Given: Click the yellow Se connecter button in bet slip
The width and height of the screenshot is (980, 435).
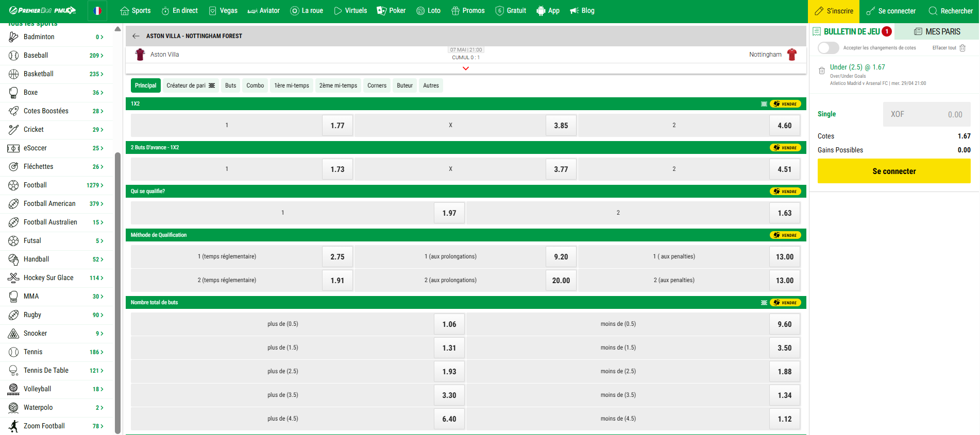Looking at the screenshot, I should click(x=894, y=171).
